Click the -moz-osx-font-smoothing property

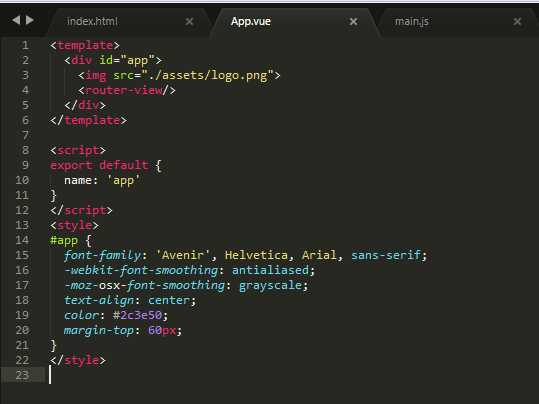click(x=144, y=285)
